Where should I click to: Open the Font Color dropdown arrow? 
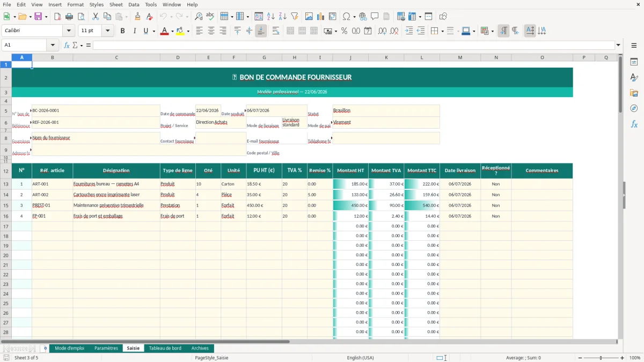coord(172,31)
